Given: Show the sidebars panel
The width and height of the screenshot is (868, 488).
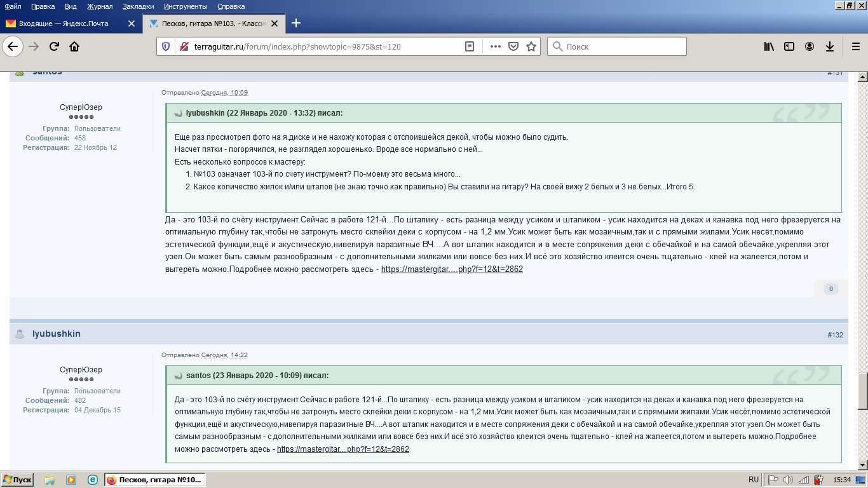Looking at the screenshot, I should pyautogui.click(x=789, y=46).
